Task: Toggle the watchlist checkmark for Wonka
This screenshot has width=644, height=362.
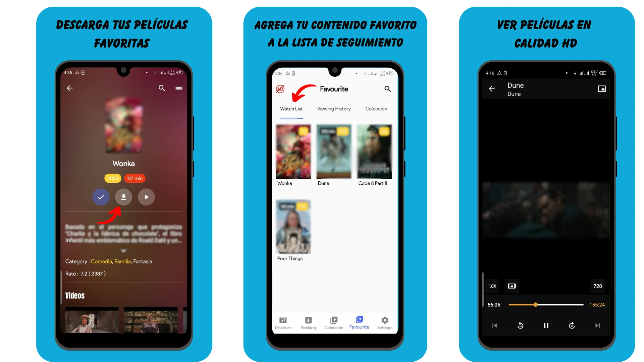Action: click(x=101, y=197)
